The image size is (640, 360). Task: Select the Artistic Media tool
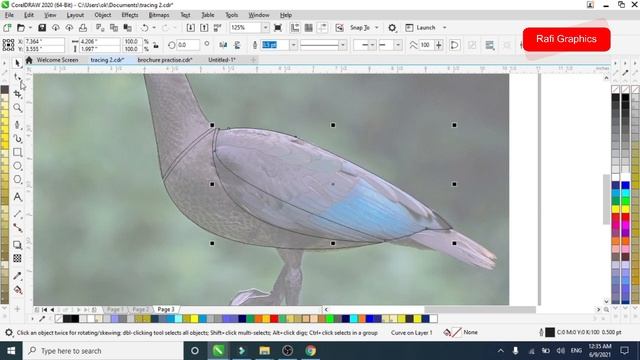(18, 138)
